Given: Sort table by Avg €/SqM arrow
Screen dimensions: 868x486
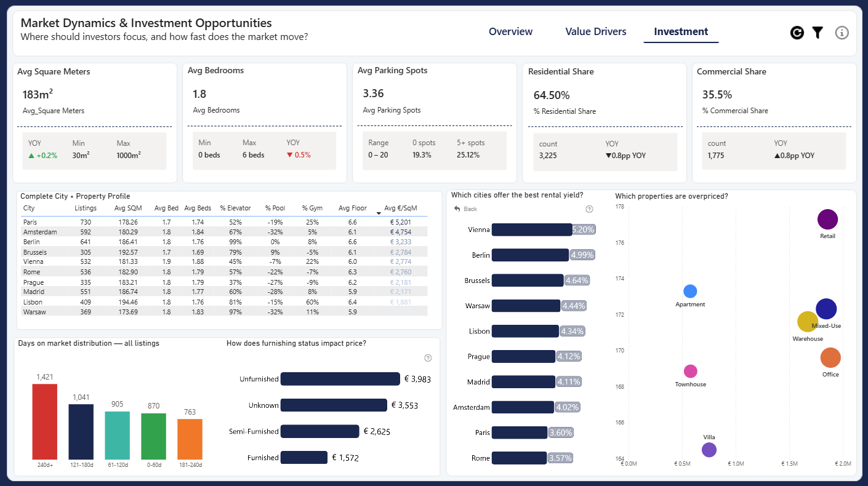Looking at the screenshot, I should click(379, 212).
